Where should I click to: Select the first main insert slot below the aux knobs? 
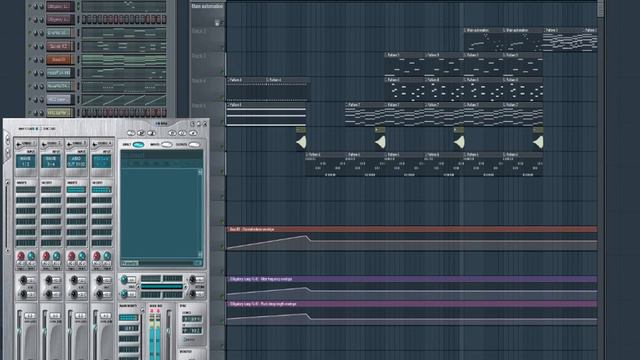click(x=129, y=318)
